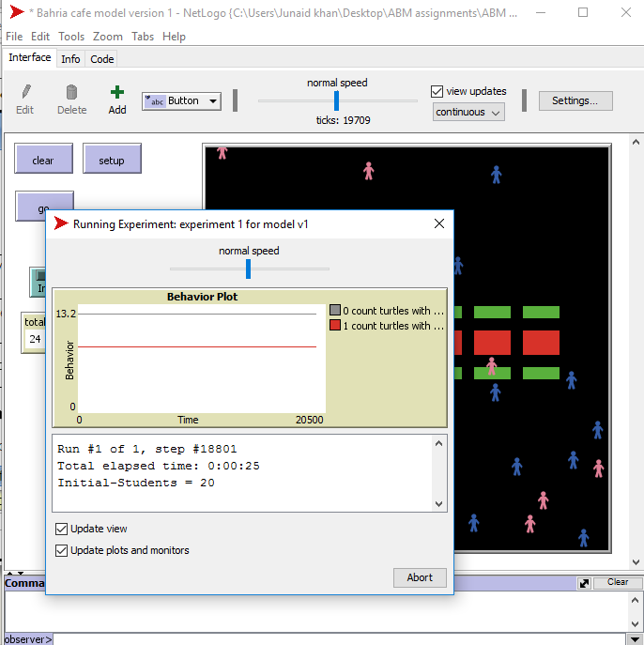This screenshot has width=644, height=645.
Task: Click the red legend swatch for series 1
Action: coord(335,326)
